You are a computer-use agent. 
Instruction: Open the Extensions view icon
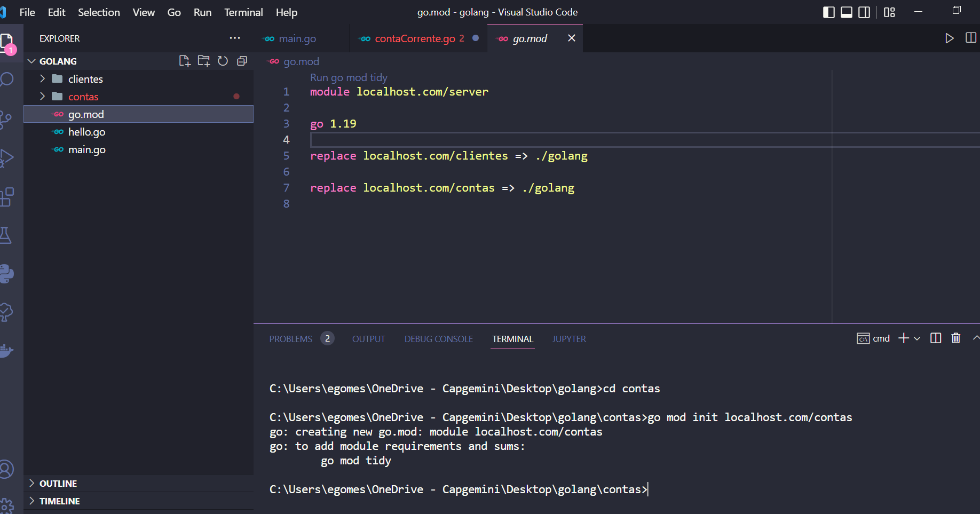(6, 197)
